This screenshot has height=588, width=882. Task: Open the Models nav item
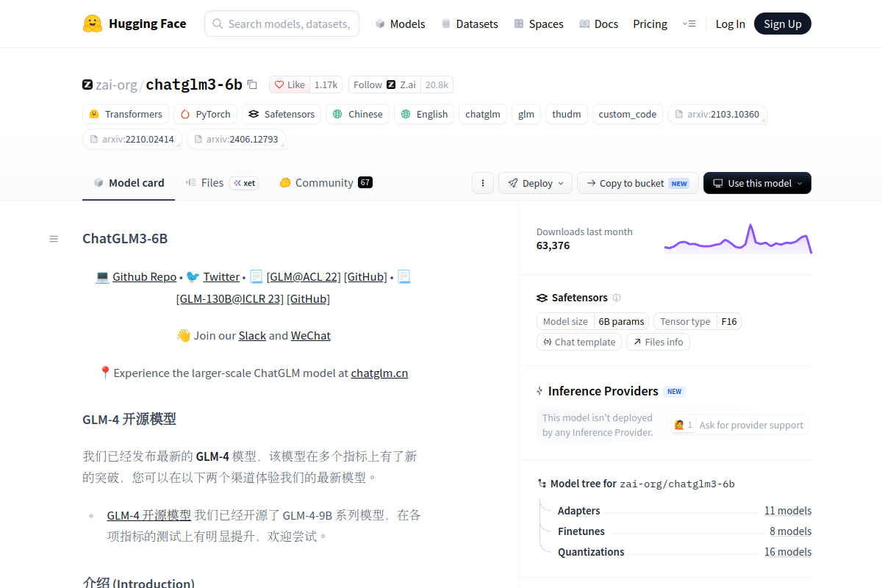400,24
